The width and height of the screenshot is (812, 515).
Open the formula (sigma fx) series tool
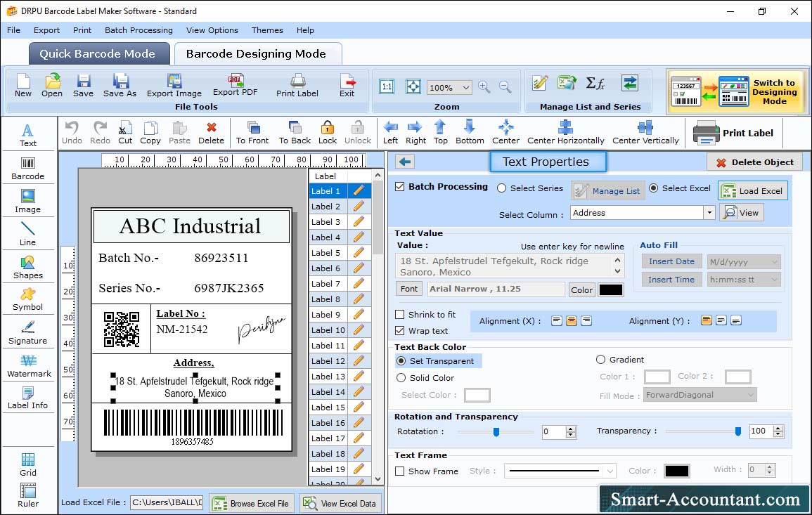595,84
